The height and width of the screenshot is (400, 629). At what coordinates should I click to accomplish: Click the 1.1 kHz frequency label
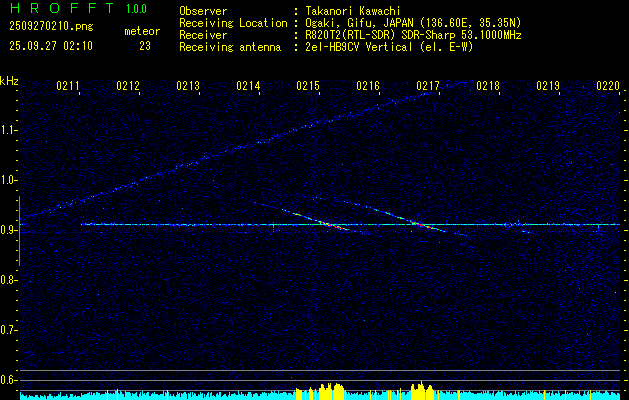click(7, 130)
